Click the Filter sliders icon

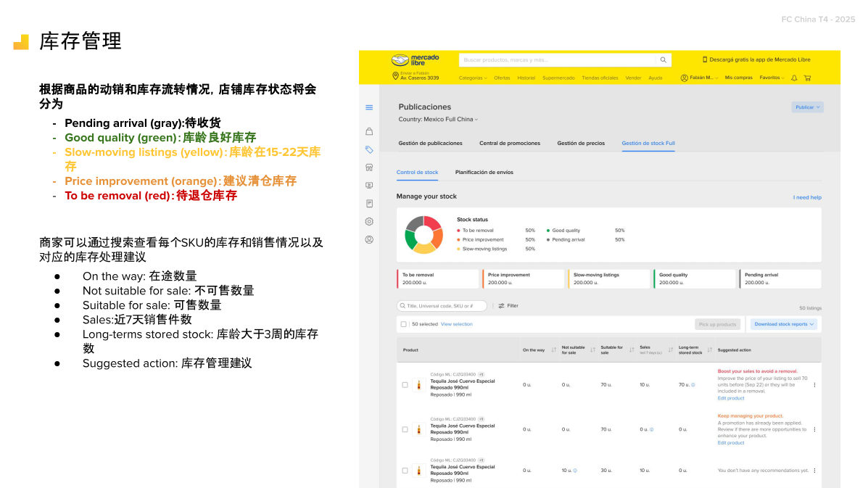point(502,306)
